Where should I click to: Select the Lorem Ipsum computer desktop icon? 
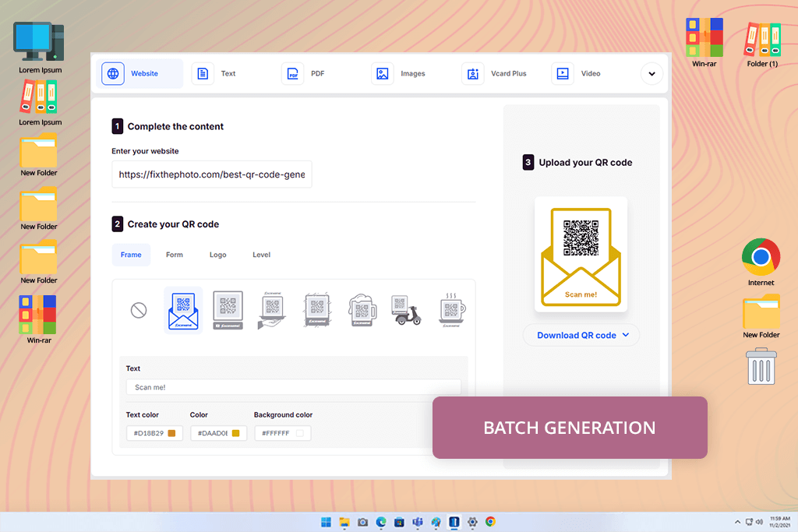click(x=40, y=48)
